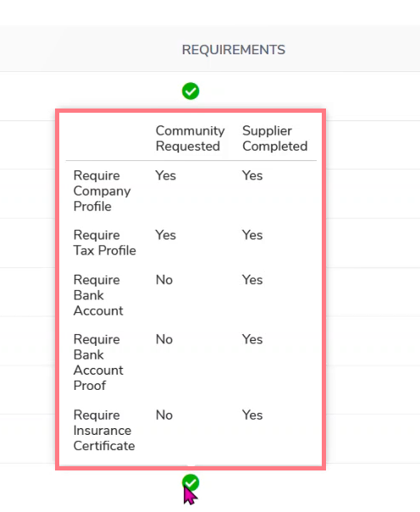
Task: Click the No value for Insurance Certificate
Action: [164, 415]
